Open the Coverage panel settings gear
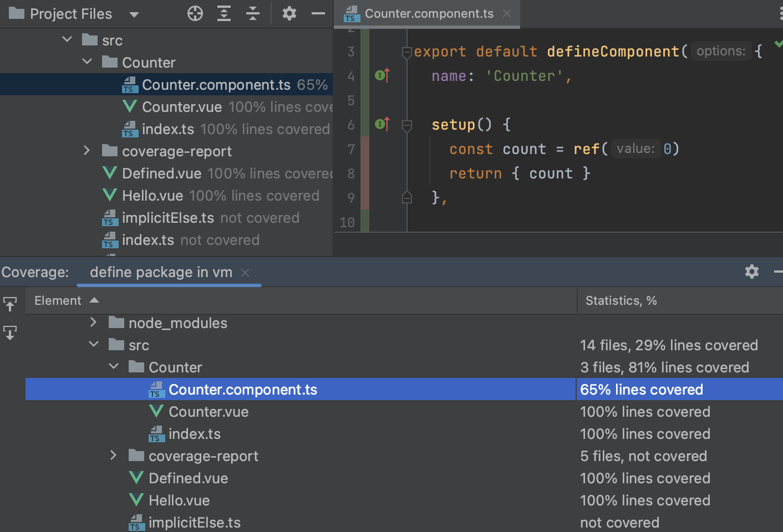Viewport: 783px width, 532px height. tap(751, 272)
